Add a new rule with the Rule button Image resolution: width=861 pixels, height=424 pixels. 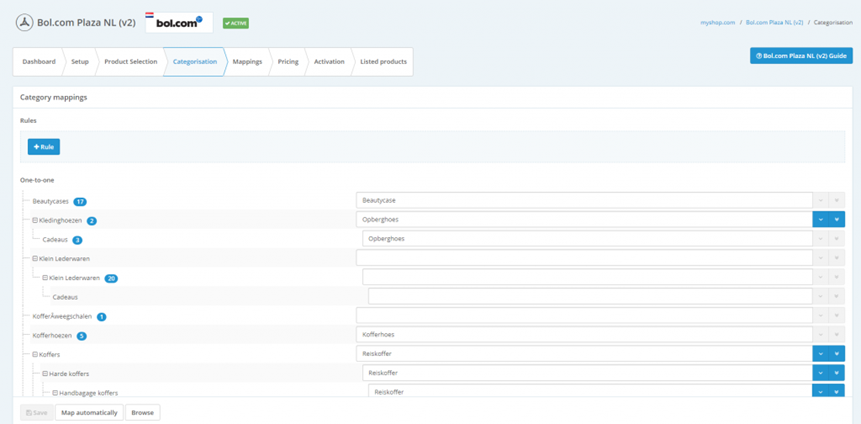point(44,147)
